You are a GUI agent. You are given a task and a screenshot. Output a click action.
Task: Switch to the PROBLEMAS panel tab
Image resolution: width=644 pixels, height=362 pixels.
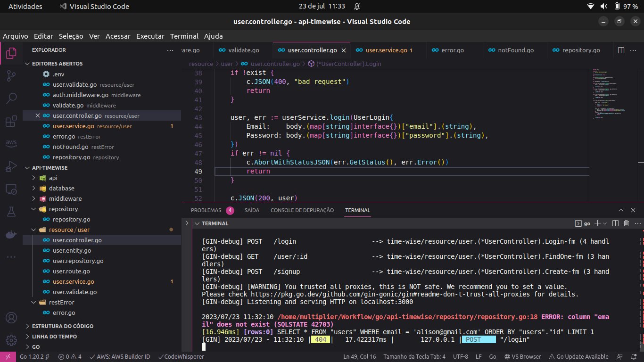point(206,210)
